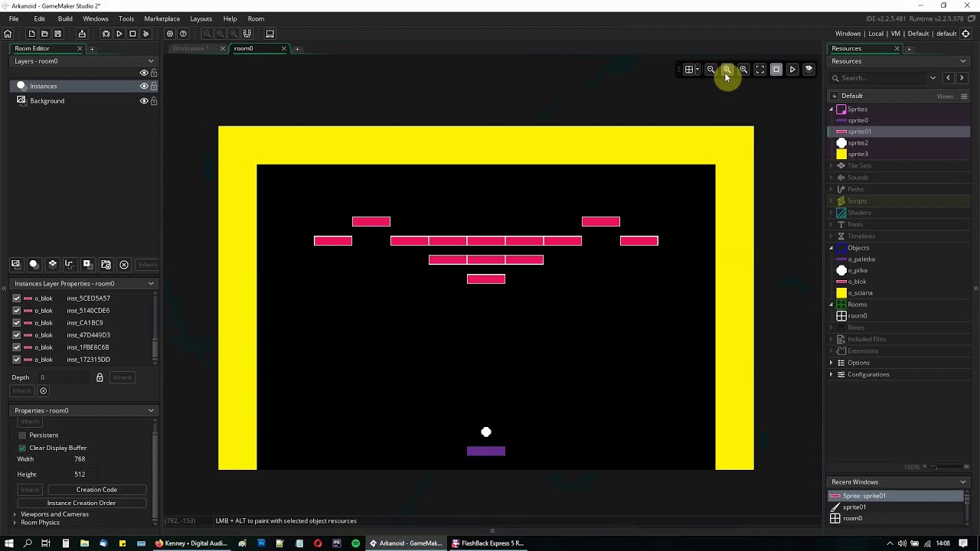Create new asset layer icon
Screen dimensions: 980x551
pyautogui.click(x=87, y=264)
